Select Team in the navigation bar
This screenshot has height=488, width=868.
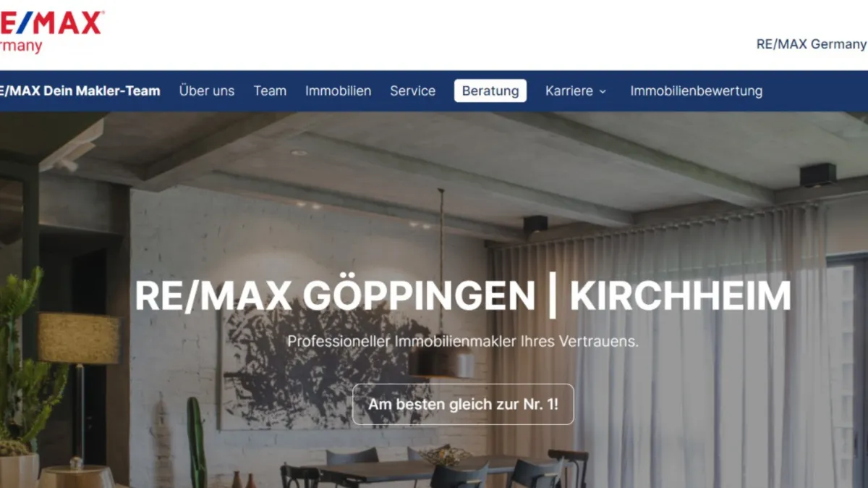(x=270, y=91)
